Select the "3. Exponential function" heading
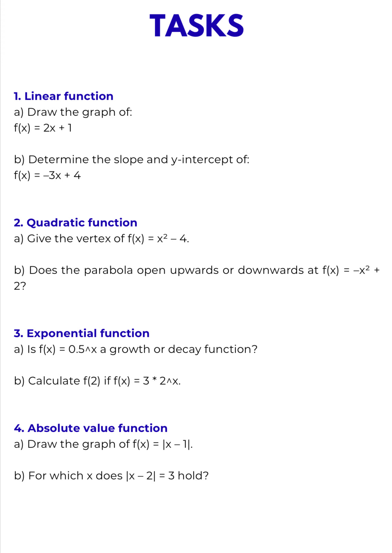The image size is (392, 553). tap(82, 333)
